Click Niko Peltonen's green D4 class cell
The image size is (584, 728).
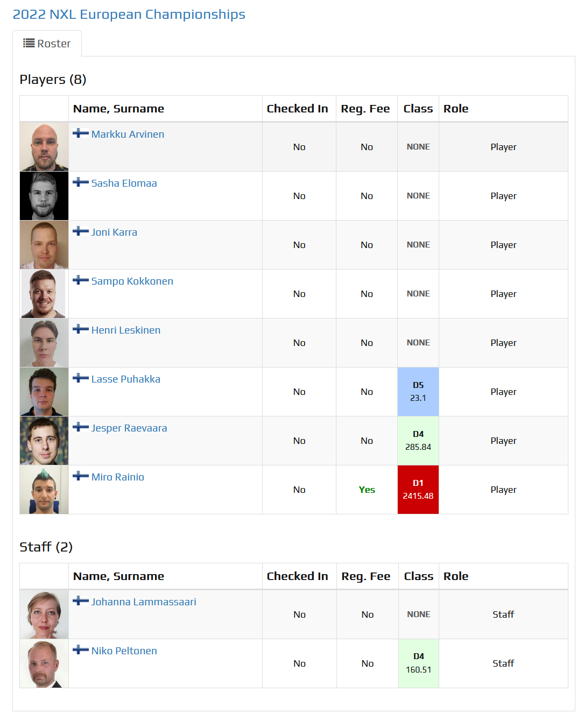(419, 663)
